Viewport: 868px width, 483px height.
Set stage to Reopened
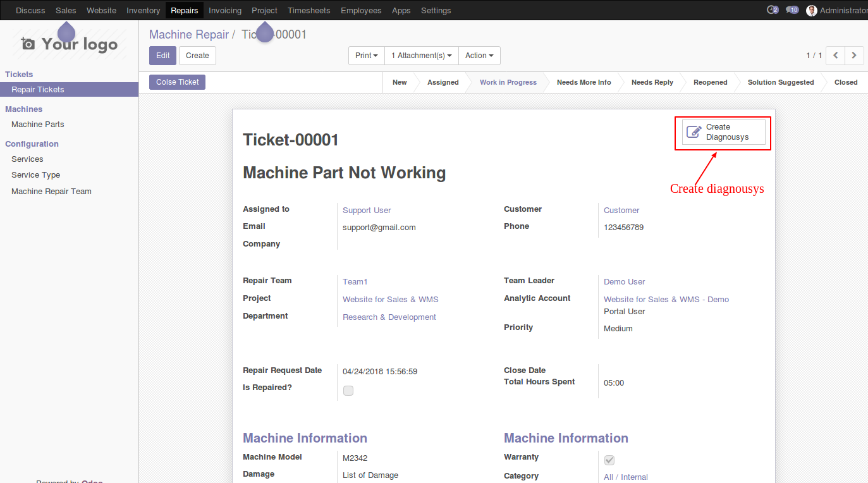point(710,82)
